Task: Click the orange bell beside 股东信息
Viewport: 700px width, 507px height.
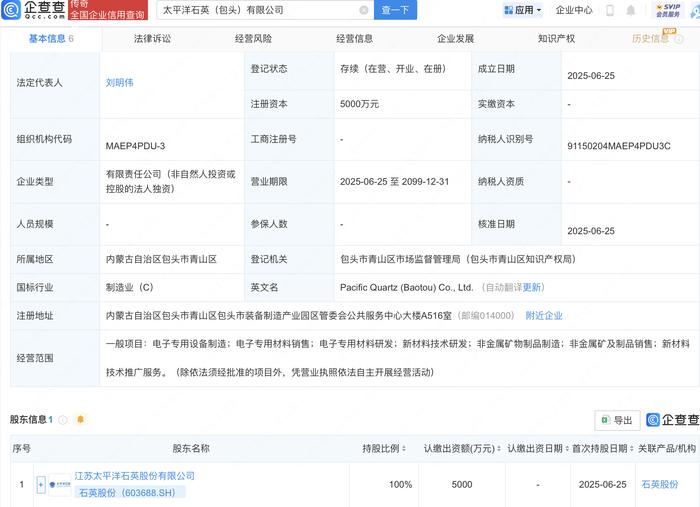Action: [80, 420]
